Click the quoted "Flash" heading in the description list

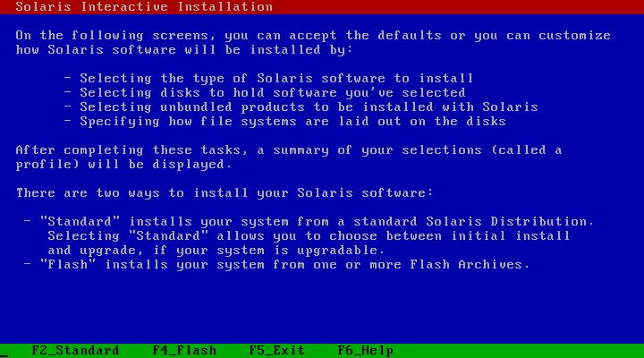tap(68, 264)
